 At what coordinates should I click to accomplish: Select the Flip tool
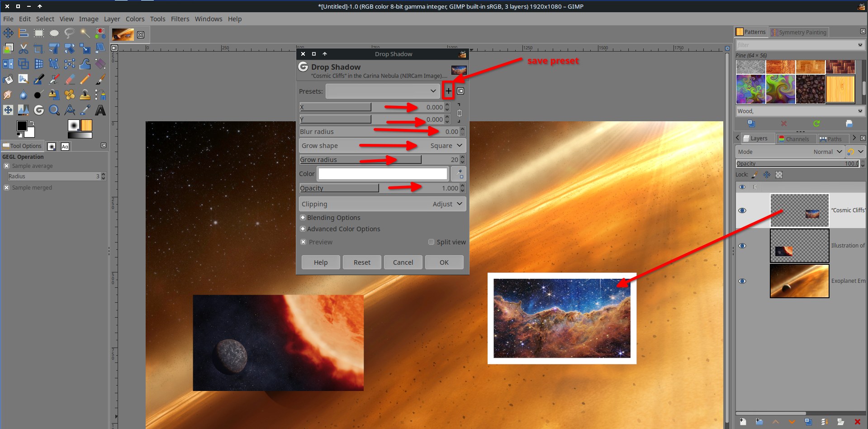pyautogui.click(x=8, y=64)
